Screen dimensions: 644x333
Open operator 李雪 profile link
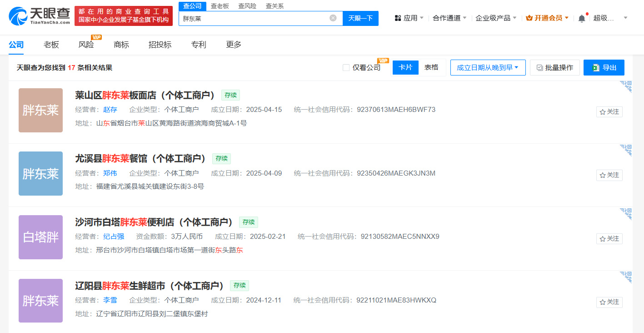(x=110, y=300)
